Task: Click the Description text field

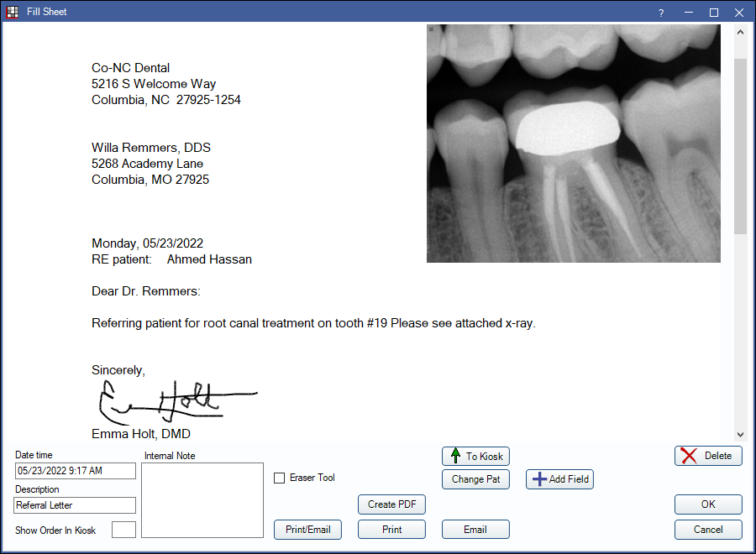Action: (75, 505)
